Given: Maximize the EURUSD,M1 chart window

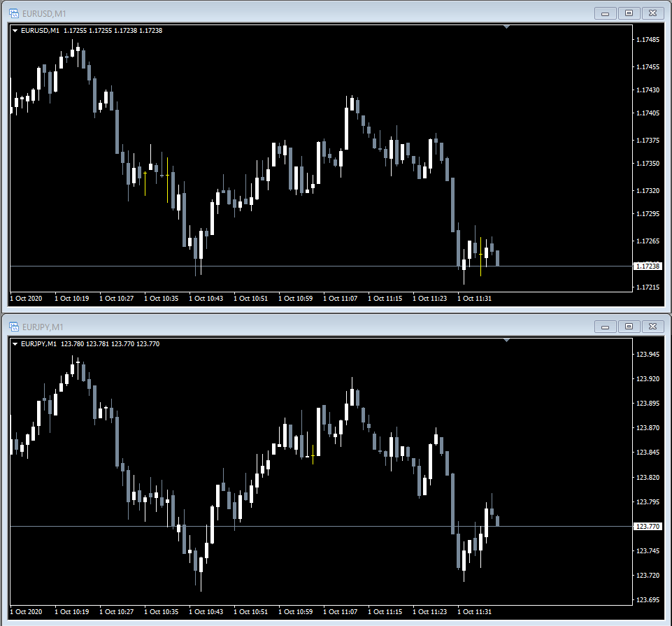Looking at the screenshot, I should click(x=629, y=13).
